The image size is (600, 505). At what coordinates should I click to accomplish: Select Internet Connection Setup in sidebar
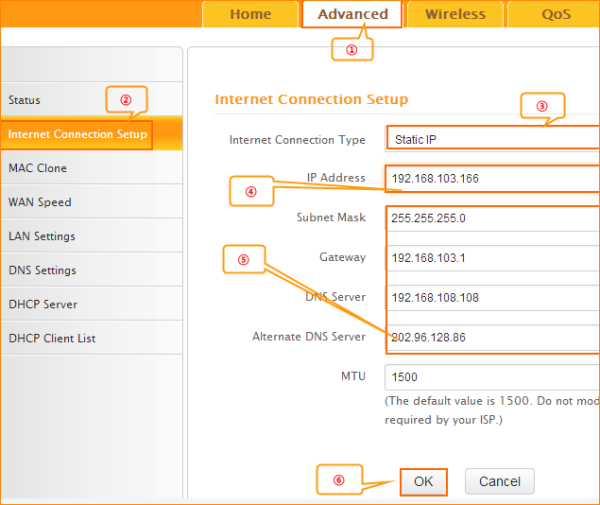point(77,134)
